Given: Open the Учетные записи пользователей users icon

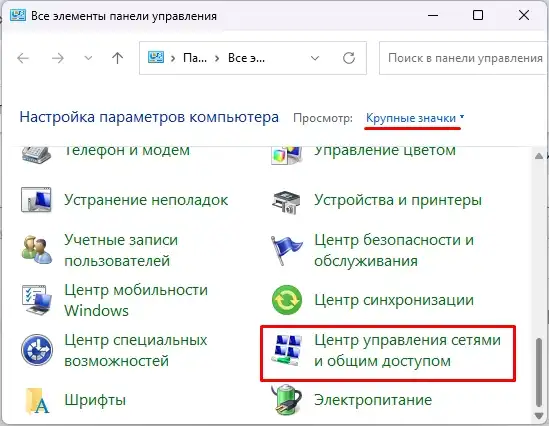Looking at the screenshot, I should 37,250.
